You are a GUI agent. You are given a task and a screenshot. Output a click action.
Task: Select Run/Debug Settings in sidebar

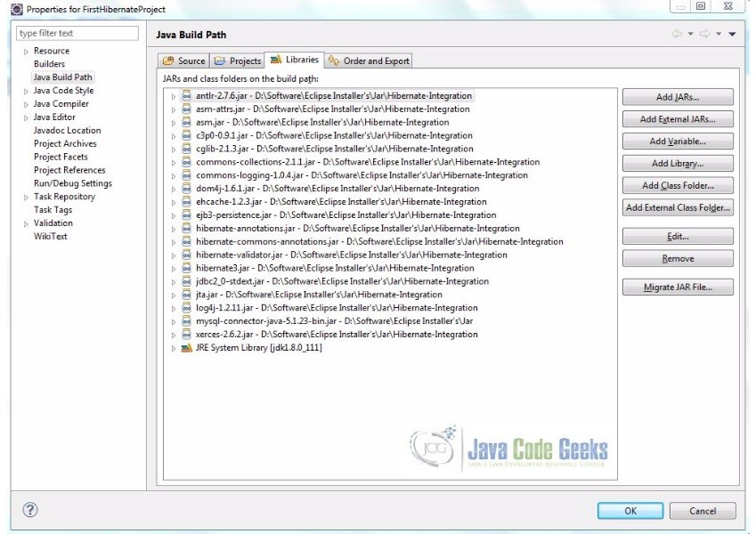coord(73,183)
